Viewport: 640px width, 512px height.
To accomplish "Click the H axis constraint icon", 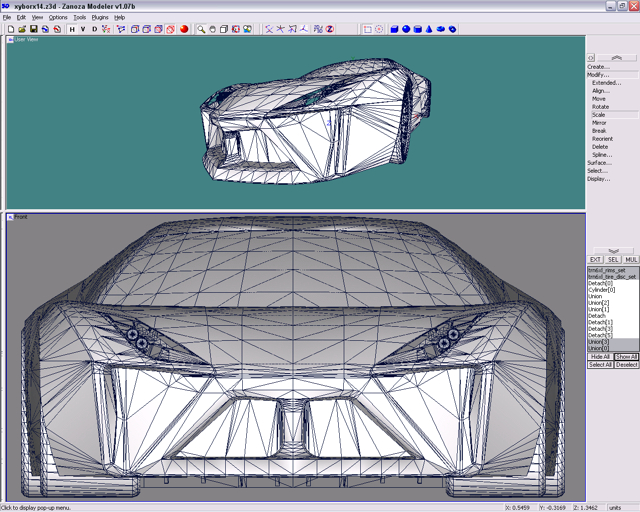I will pos(72,29).
